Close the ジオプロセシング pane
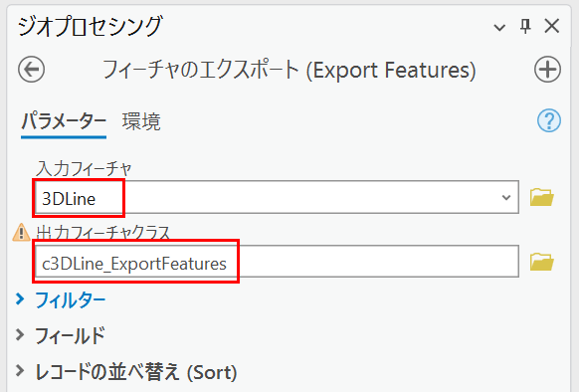 click(552, 26)
